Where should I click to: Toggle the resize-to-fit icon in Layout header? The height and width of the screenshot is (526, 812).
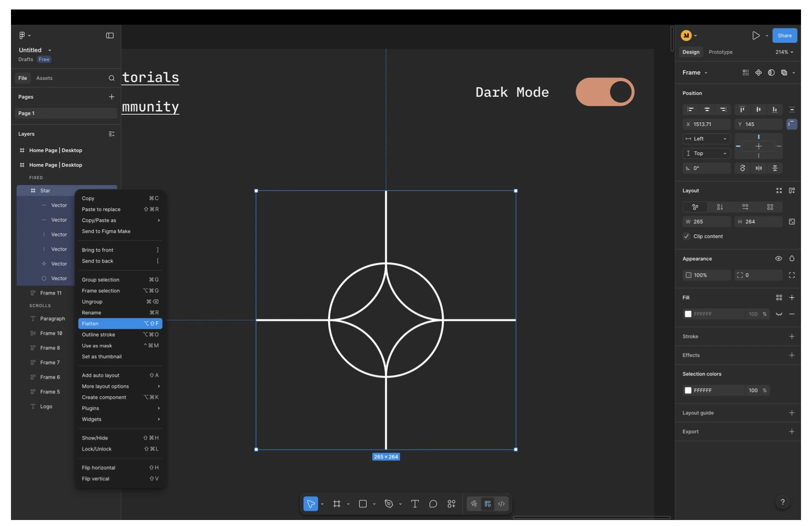(x=779, y=191)
